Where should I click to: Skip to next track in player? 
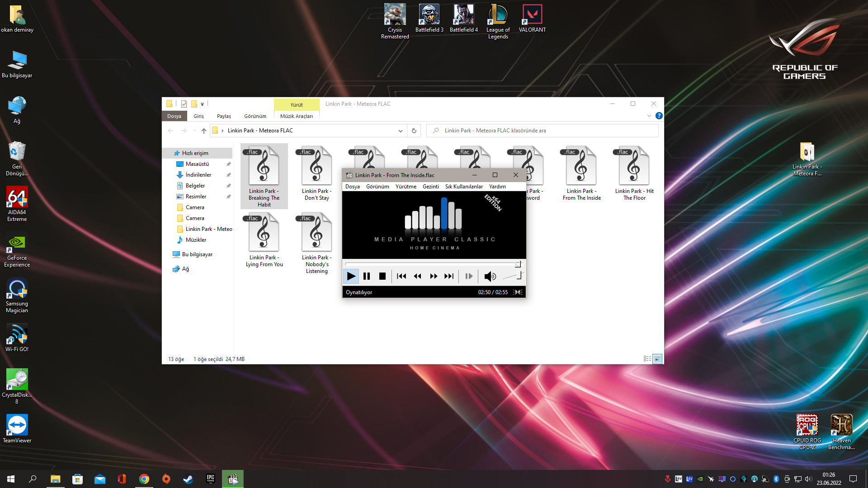449,276
